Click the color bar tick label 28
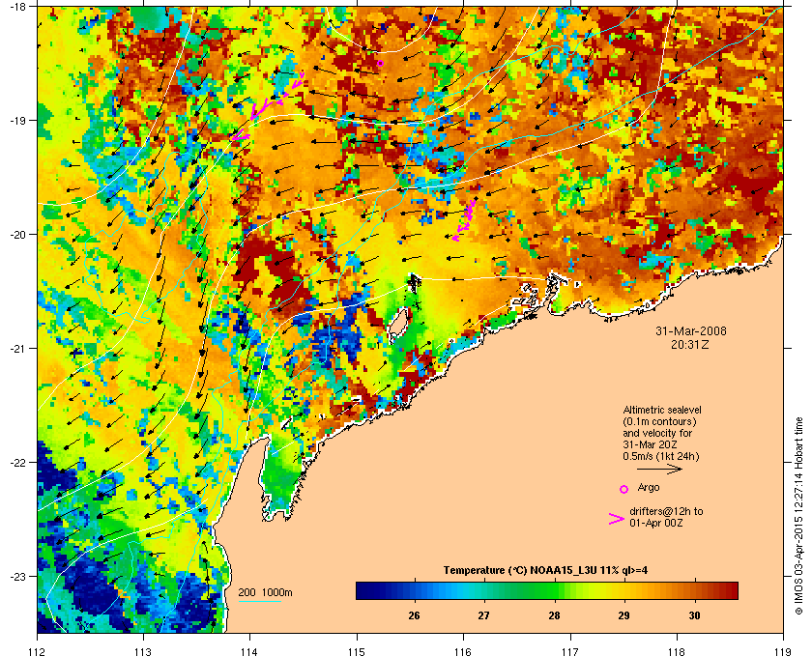This screenshot has height=657, width=812. [x=554, y=615]
